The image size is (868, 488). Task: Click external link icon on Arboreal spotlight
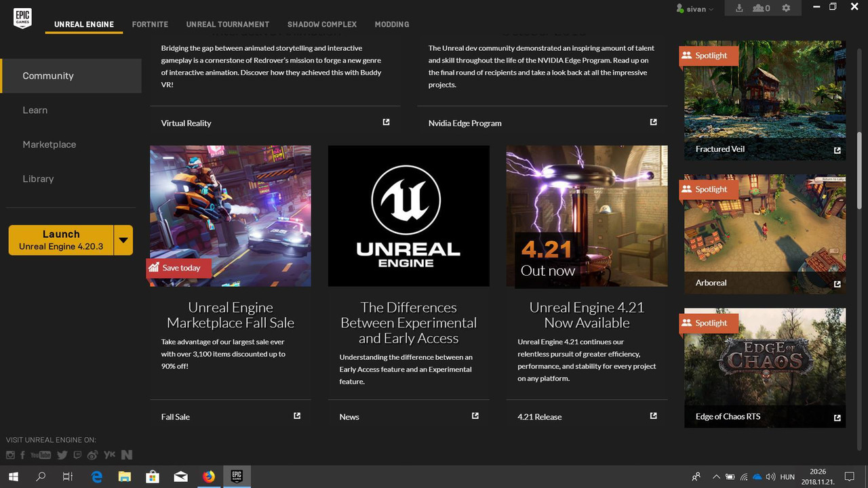tap(837, 284)
